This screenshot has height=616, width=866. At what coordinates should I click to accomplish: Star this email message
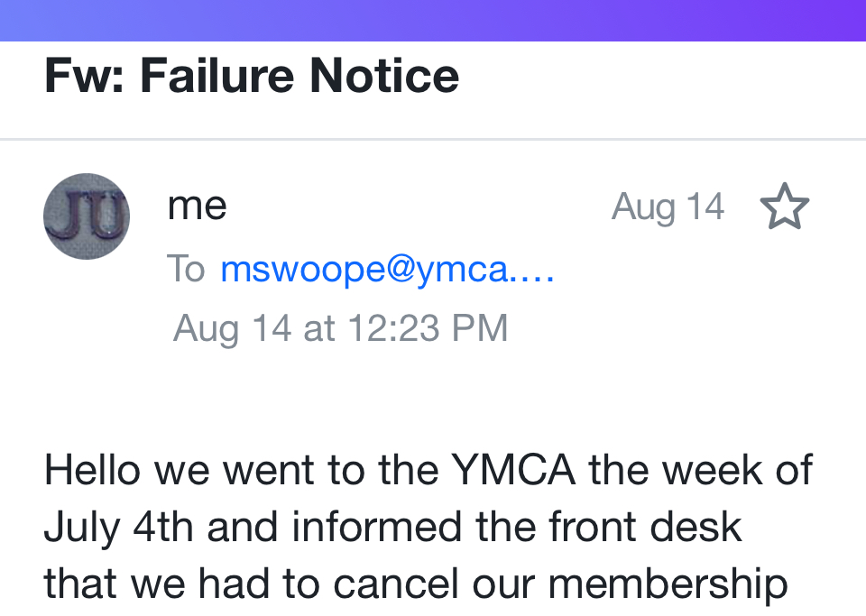point(784,207)
